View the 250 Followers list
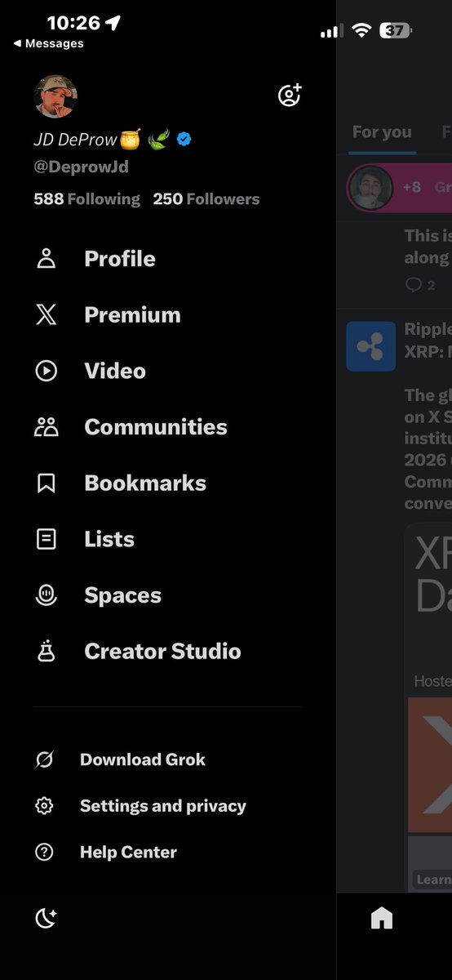Screen dimensions: 452x980 206,199
